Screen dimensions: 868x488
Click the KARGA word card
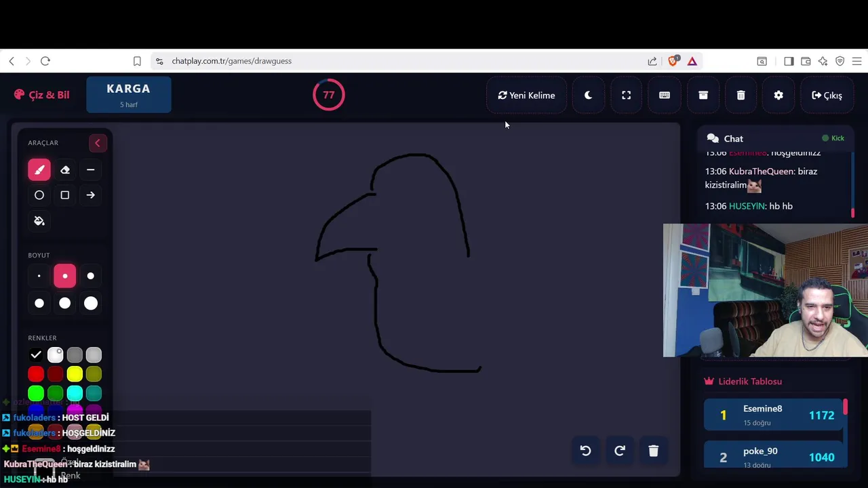click(x=129, y=94)
